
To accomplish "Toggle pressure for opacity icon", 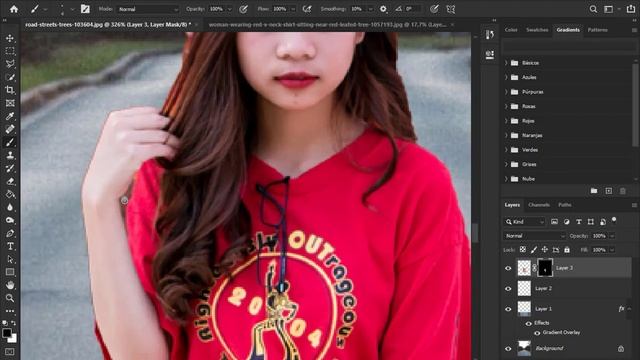I will (x=243, y=9).
